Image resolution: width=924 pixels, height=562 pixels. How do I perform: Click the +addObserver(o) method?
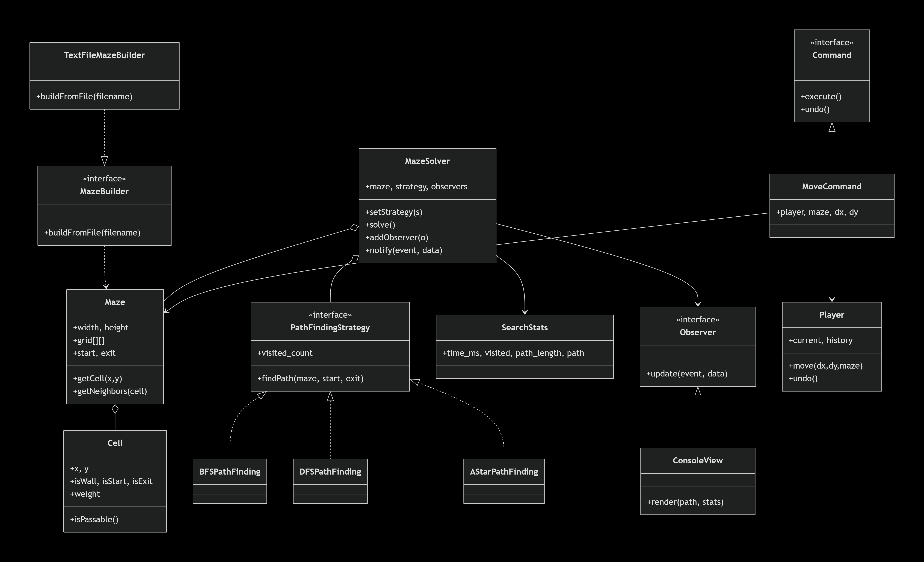pyautogui.click(x=397, y=237)
